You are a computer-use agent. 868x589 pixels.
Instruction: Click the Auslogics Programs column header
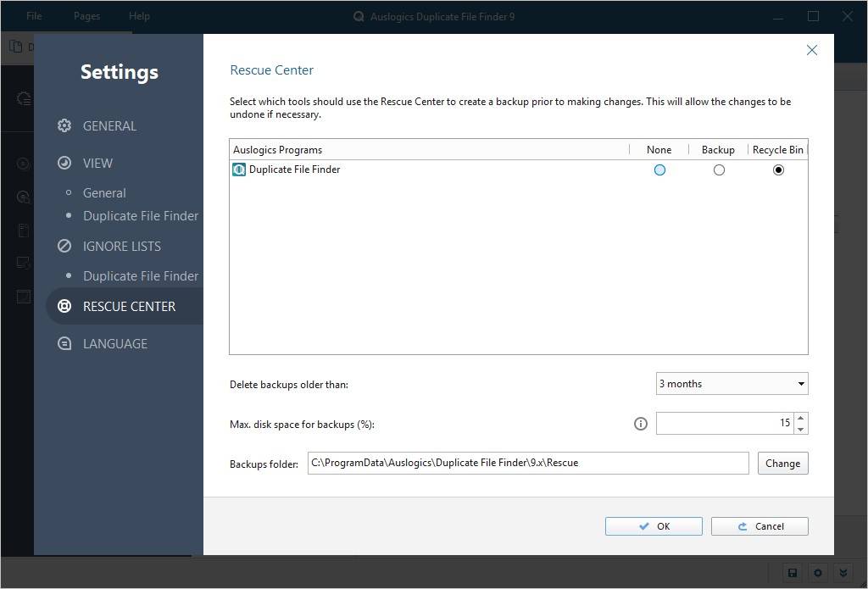[430, 149]
